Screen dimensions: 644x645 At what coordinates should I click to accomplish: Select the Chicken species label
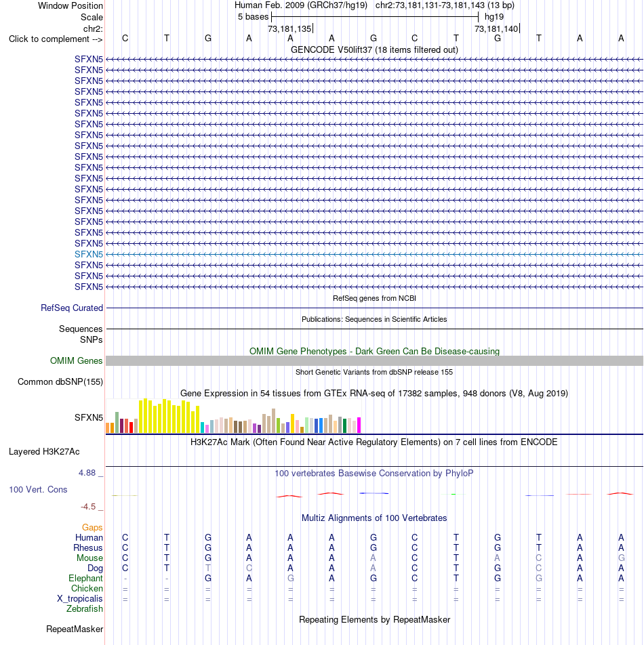point(87,589)
